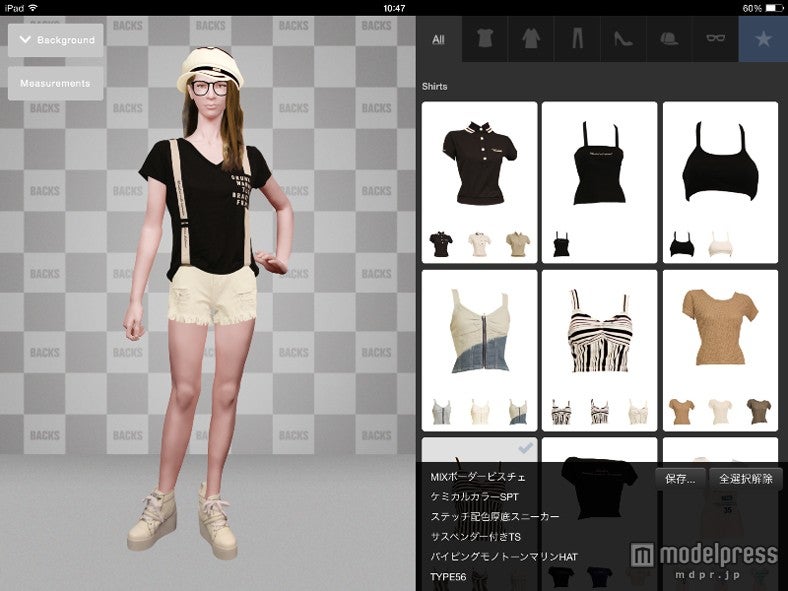Viewport: 788px width, 591px height.
Task: Toggle the checkmark on the selected shirt tile
Action: pos(525,447)
